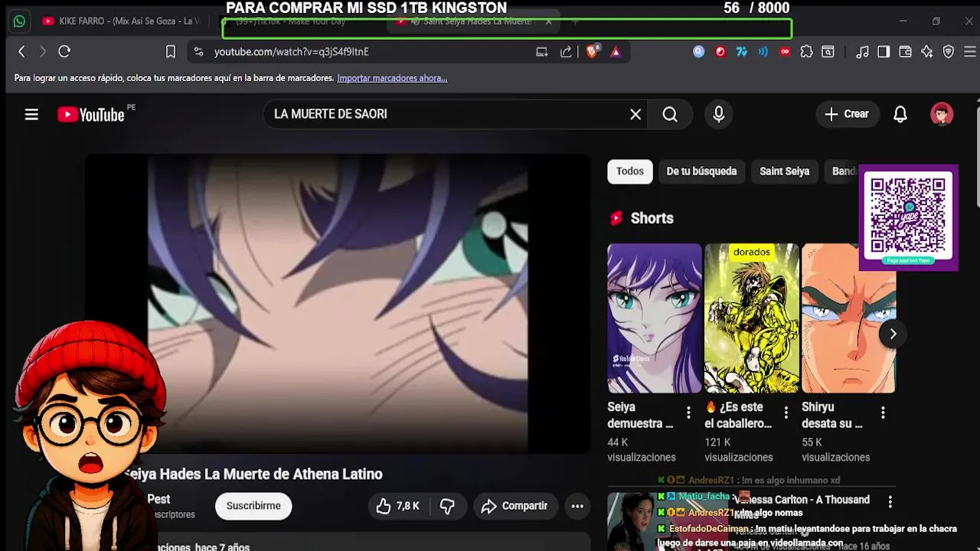Open options for '¿Es este el caballero' Short

786,413
